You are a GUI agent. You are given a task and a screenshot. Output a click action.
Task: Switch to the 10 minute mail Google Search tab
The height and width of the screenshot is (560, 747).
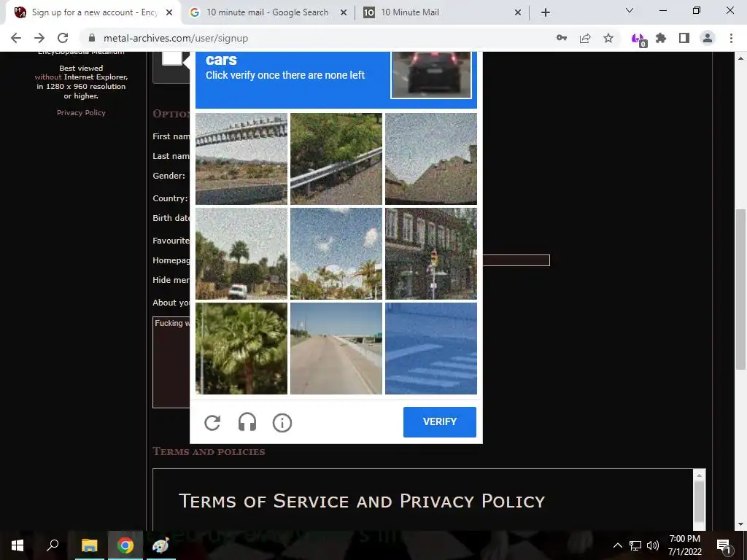(x=267, y=12)
